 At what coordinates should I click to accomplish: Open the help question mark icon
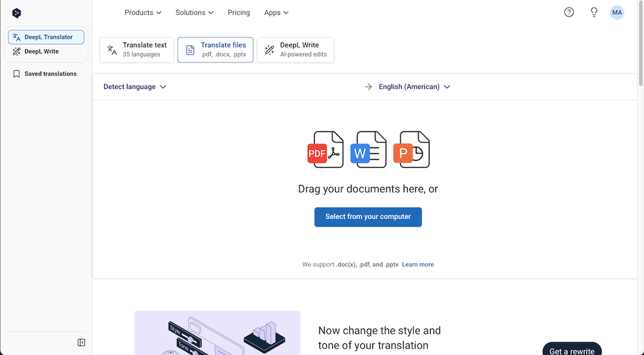(569, 12)
